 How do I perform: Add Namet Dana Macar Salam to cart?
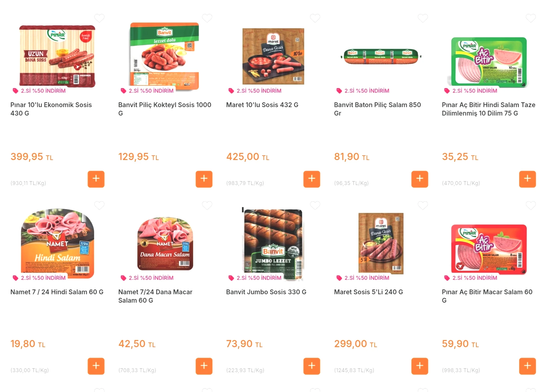(204, 366)
